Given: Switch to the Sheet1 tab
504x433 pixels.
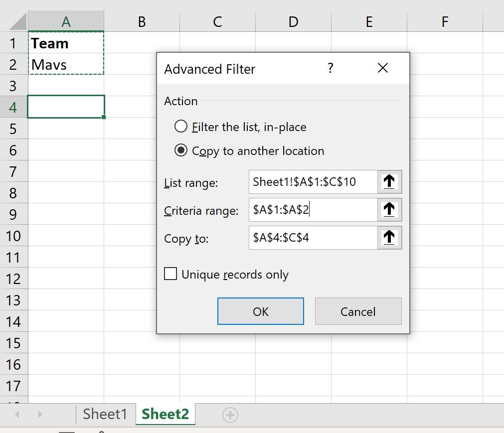Looking at the screenshot, I should (x=105, y=414).
